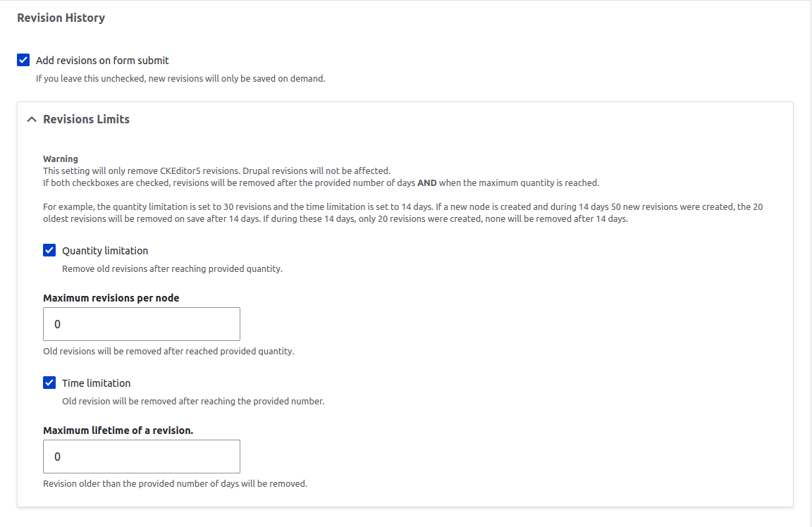812x527 pixels.
Task: Click the Revisions Limits title text
Action: click(85, 119)
